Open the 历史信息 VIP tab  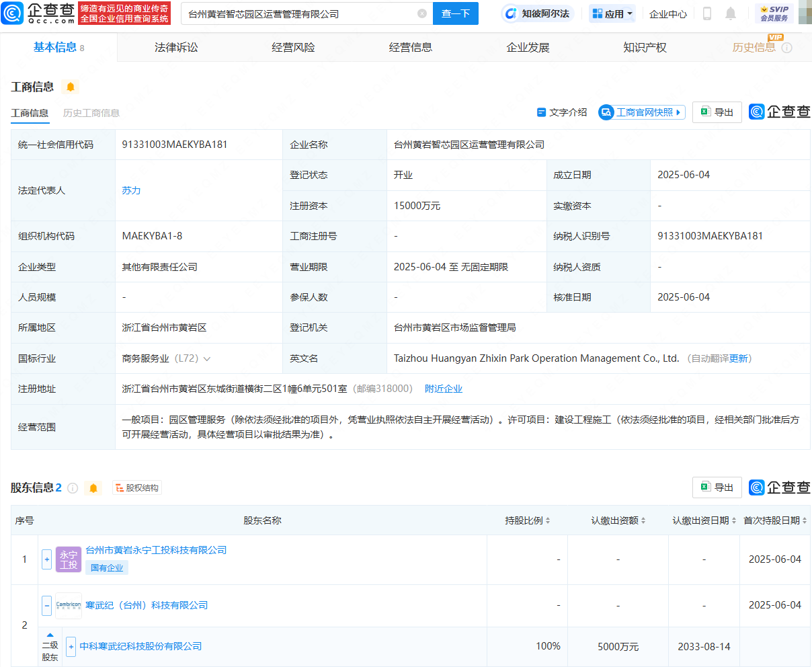754,47
